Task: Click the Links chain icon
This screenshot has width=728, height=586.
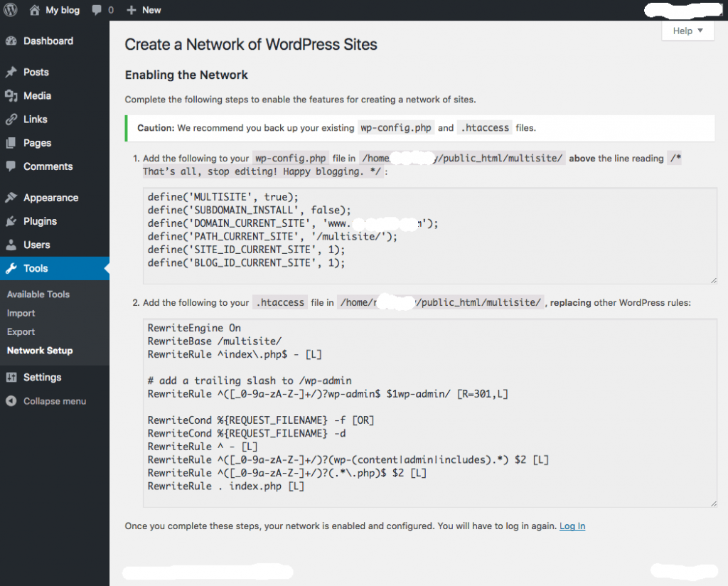Action: [11, 119]
